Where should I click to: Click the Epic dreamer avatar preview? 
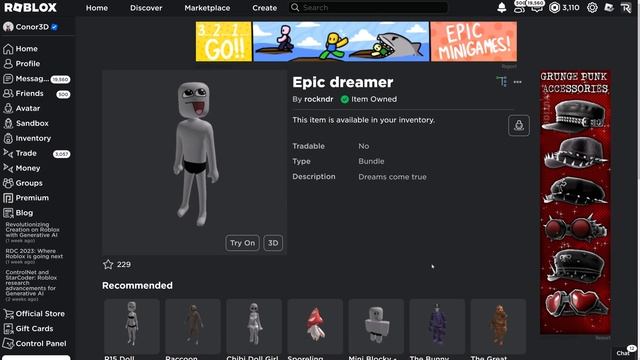[195, 162]
